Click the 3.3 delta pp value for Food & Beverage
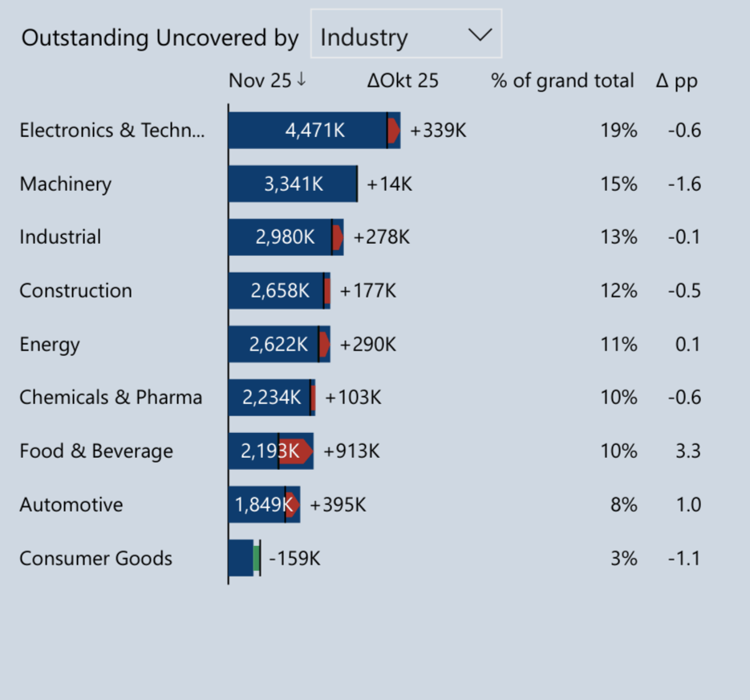This screenshot has width=750, height=700. [x=687, y=451]
